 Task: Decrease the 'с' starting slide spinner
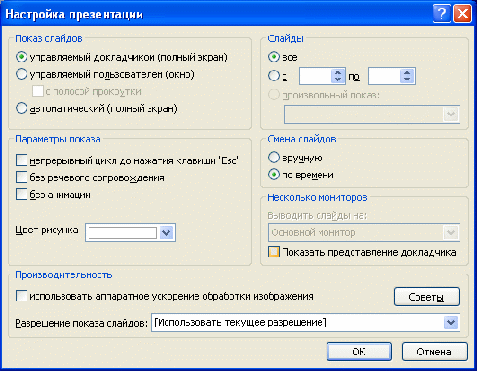pyautogui.click(x=338, y=80)
